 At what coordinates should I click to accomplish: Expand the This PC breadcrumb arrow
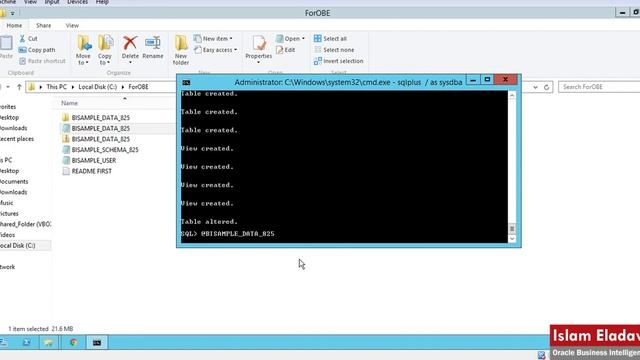72,87
